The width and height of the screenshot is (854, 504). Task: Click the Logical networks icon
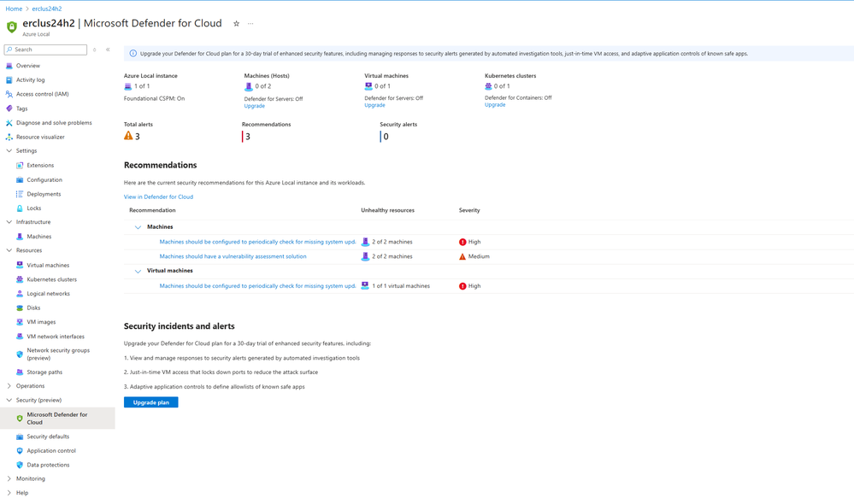click(x=20, y=293)
